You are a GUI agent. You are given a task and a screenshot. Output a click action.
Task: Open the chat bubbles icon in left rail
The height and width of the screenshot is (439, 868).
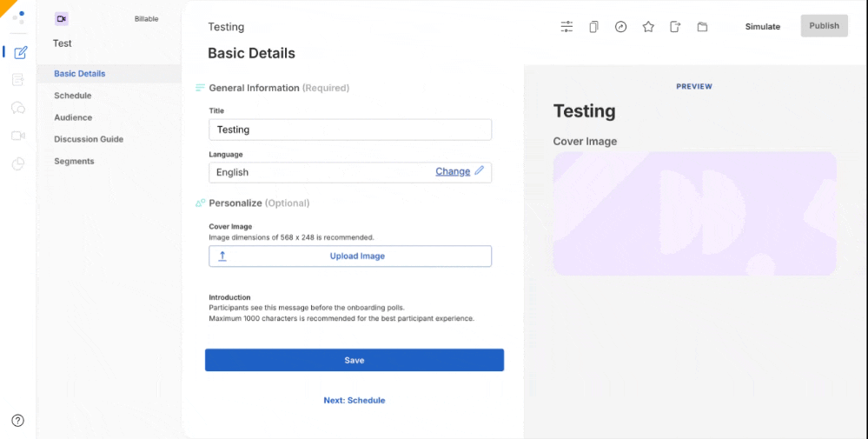[18, 108]
